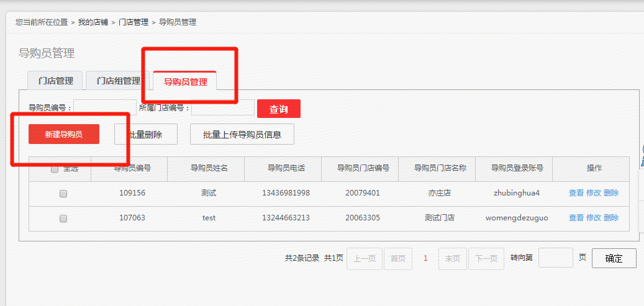Click the 新建导购员 button

point(64,134)
